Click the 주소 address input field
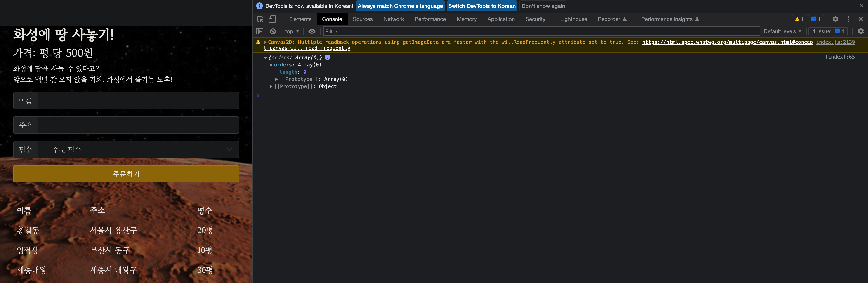 [138, 125]
